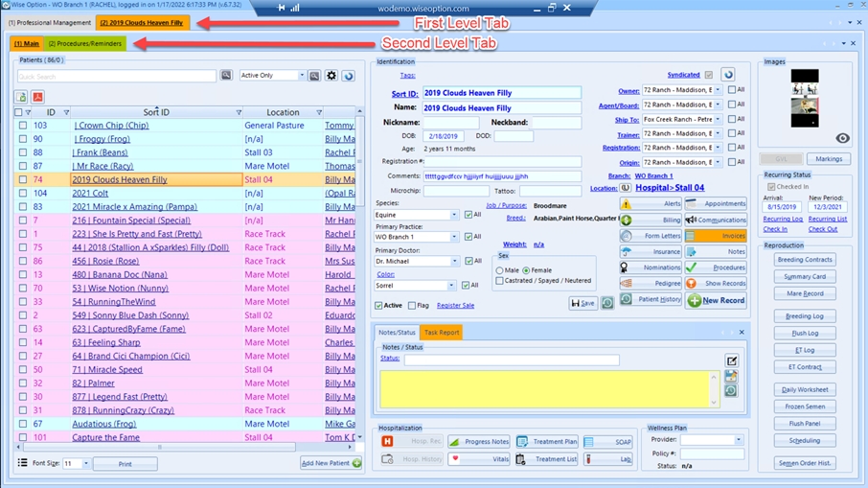Click the Register Sale link

click(455, 306)
